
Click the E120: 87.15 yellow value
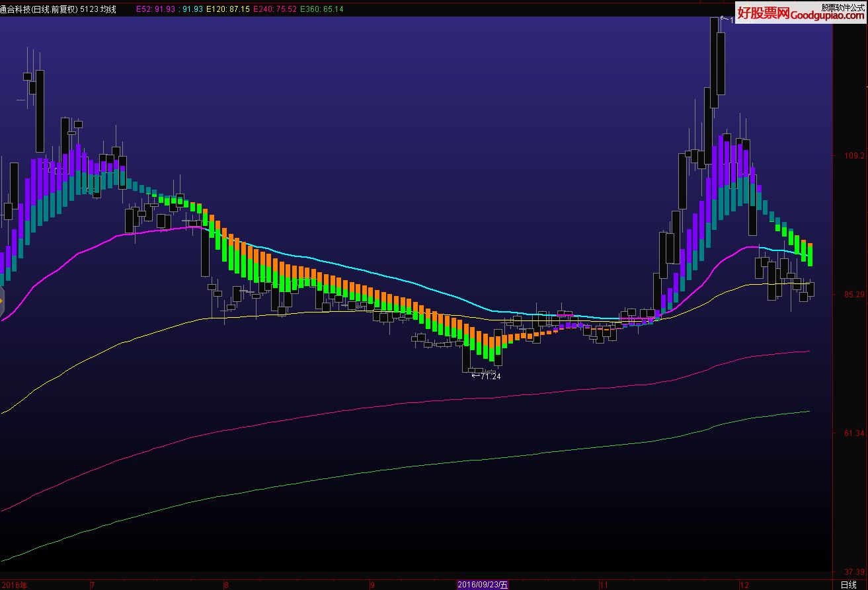point(228,9)
